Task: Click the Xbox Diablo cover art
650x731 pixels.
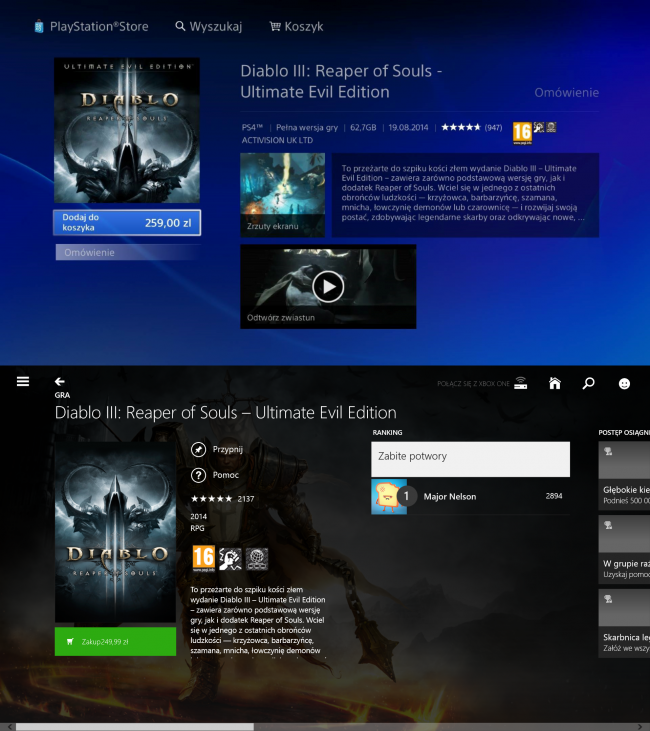Action: (115, 532)
